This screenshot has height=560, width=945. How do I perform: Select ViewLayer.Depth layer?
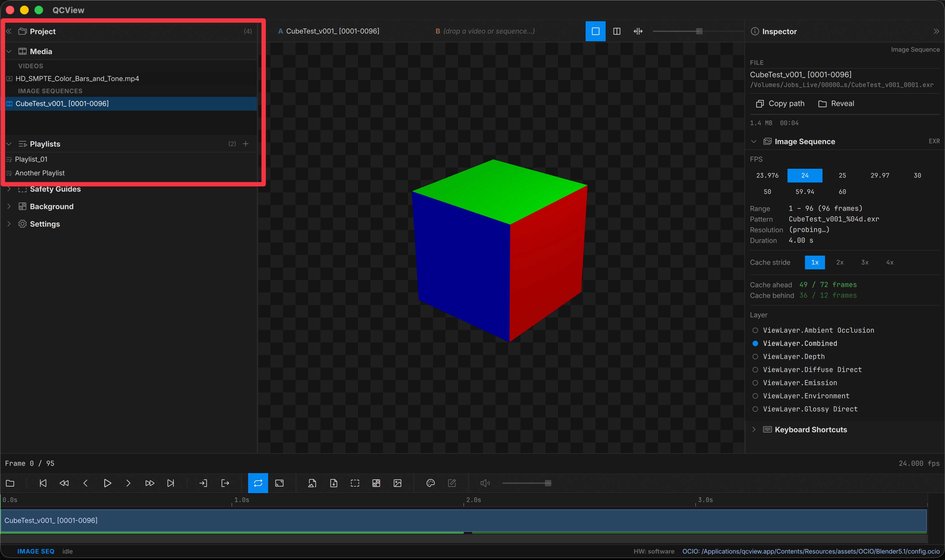click(788, 357)
